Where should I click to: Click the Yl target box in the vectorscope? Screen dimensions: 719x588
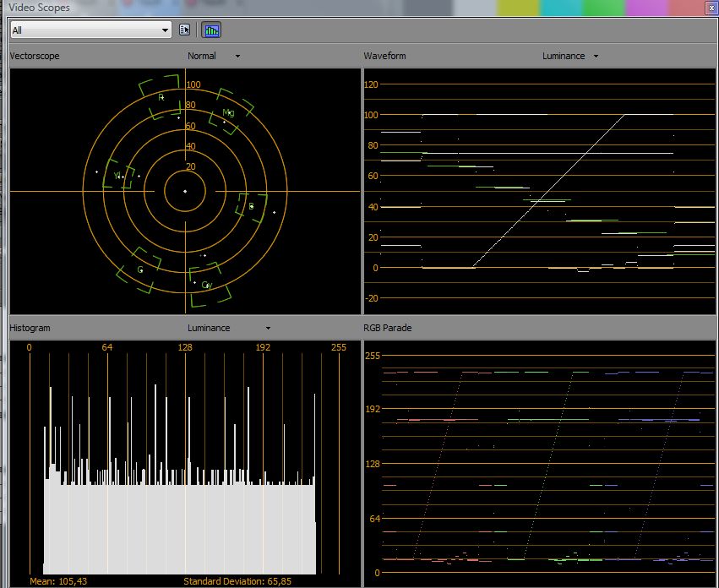(x=119, y=175)
